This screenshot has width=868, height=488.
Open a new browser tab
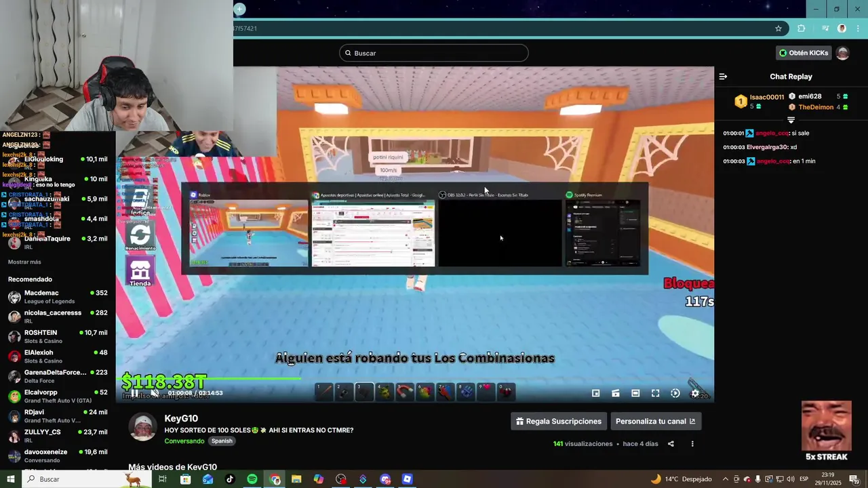(x=239, y=9)
